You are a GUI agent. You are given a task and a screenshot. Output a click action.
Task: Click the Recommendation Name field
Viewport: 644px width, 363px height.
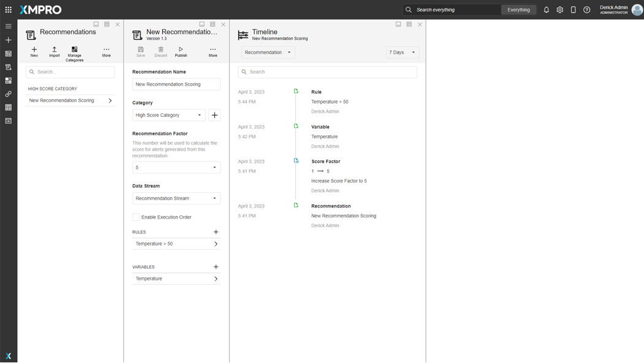click(x=176, y=84)
